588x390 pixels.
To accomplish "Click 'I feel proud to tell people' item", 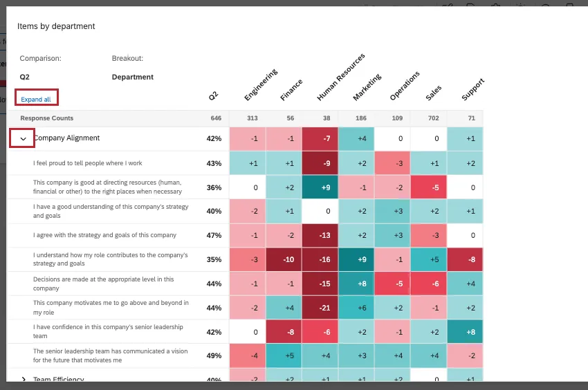I will (87, 163).
